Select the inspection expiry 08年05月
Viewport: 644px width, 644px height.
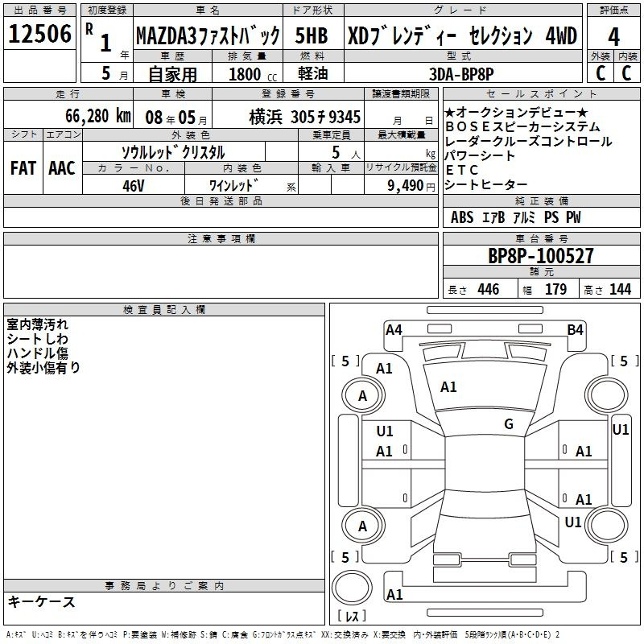(x=176, y=118)
